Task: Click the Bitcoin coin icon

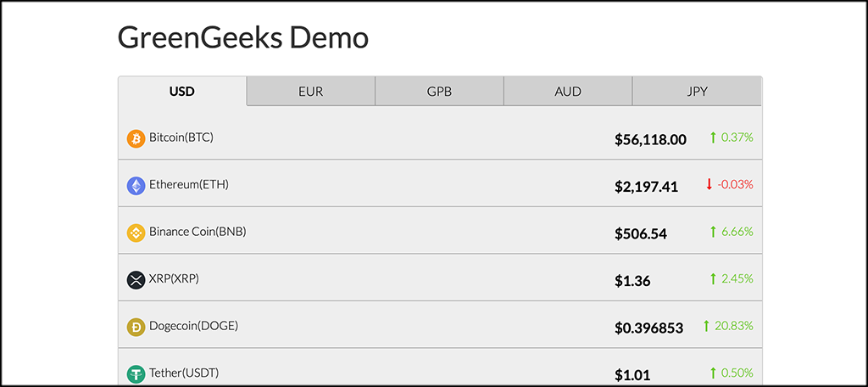Action: [136, 138]
